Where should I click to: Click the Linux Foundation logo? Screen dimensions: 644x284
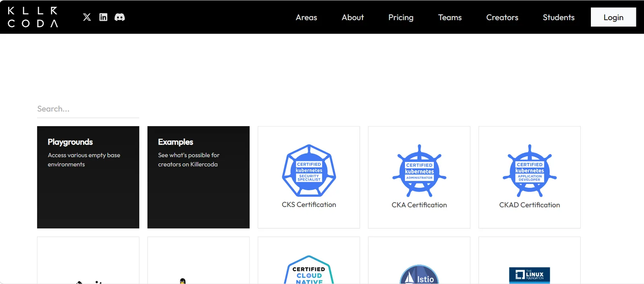coord(529,275)
